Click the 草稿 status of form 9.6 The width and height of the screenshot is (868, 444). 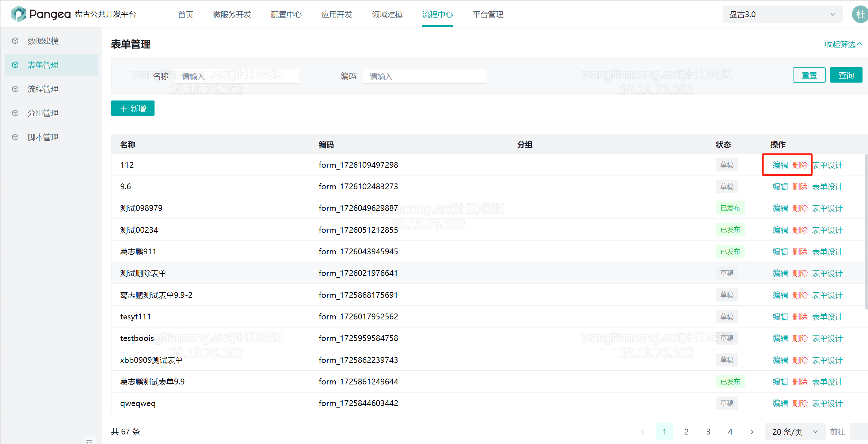[727, 186]
